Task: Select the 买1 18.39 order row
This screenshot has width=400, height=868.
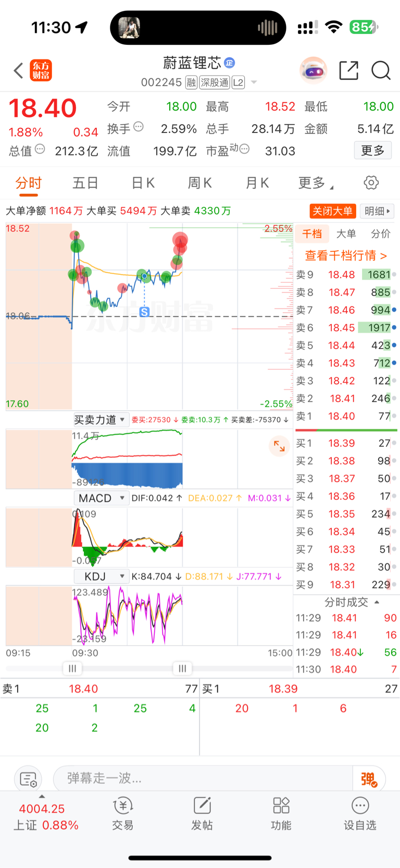Action: [x=346, y=443]
